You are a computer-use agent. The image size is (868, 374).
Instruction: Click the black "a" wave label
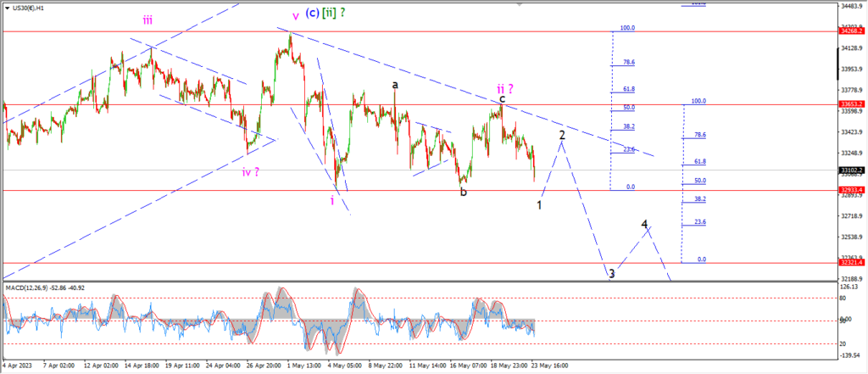[x=395, y=84]
